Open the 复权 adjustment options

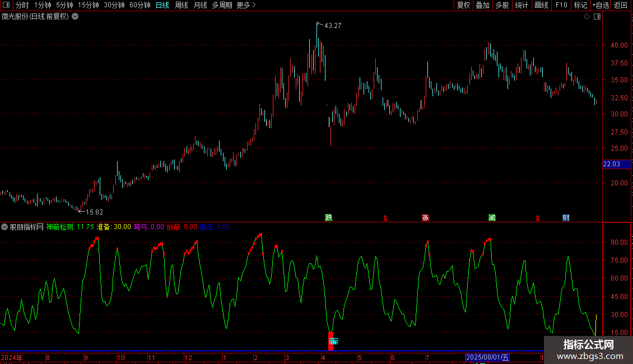point(463,5)
